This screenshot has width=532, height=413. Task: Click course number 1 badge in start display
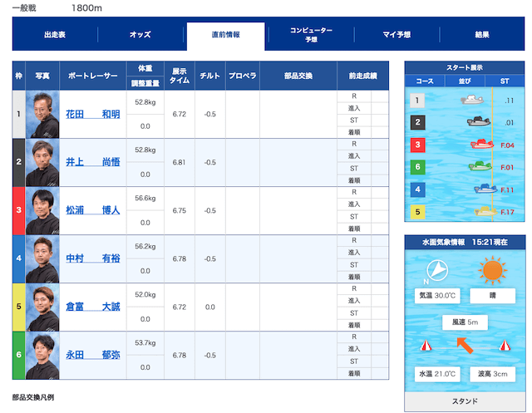pos(417,101)
